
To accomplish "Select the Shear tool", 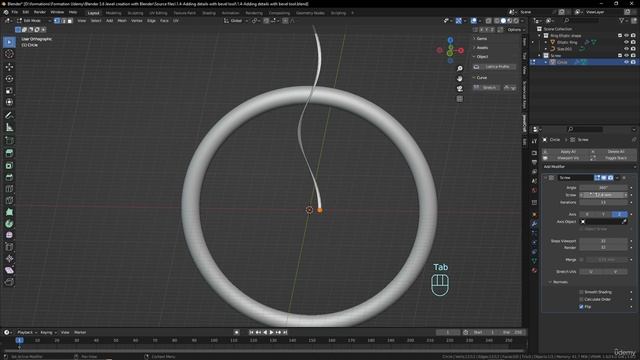I will tap(9, 270).
